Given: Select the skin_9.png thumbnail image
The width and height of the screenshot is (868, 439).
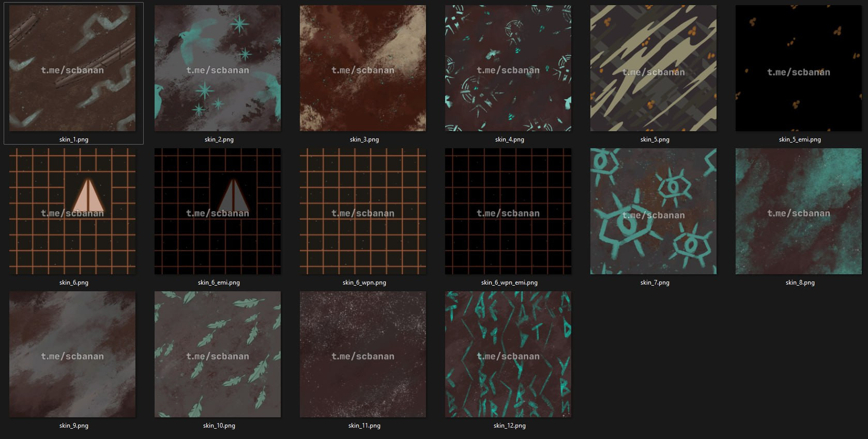Looking at the screenshot, I should click(x=72, y=354).
